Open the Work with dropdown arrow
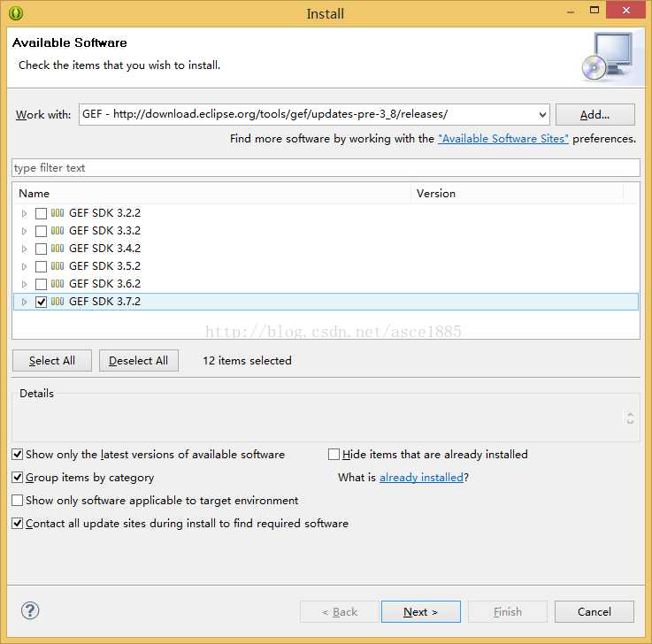The image size is (652, 644). point(542,115)
